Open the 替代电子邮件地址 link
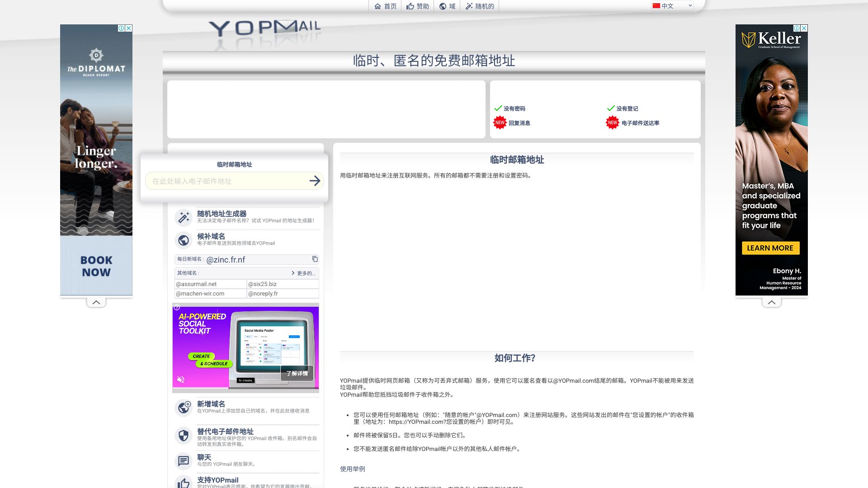 225,432
